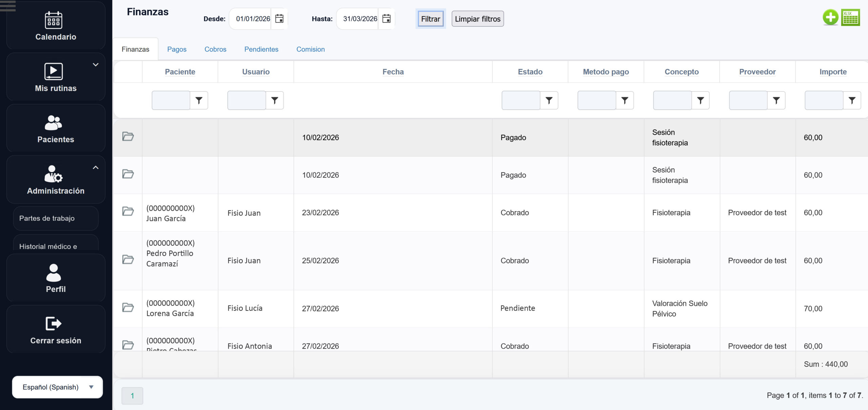The image size is (868, 410).
Task: Click Cerrar sesión to log out
Action: click(x=56, y=330)
